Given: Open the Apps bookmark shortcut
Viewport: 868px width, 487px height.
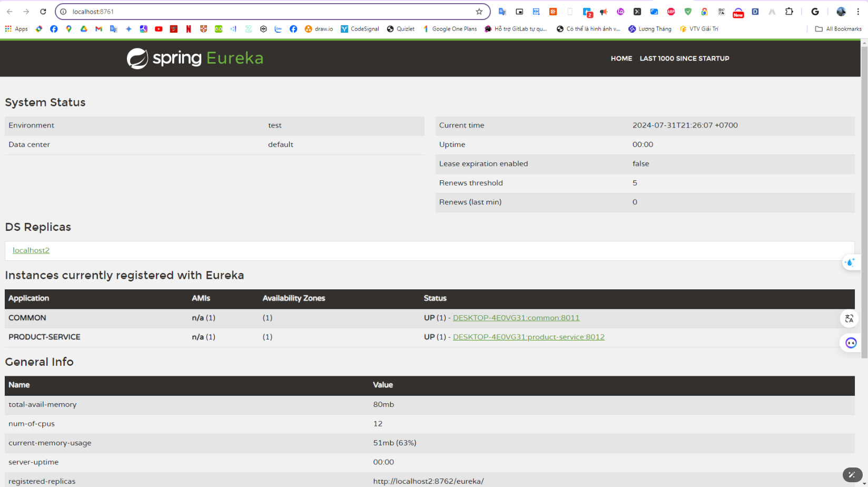Looking at the screenshot, I should click(16, 29).
